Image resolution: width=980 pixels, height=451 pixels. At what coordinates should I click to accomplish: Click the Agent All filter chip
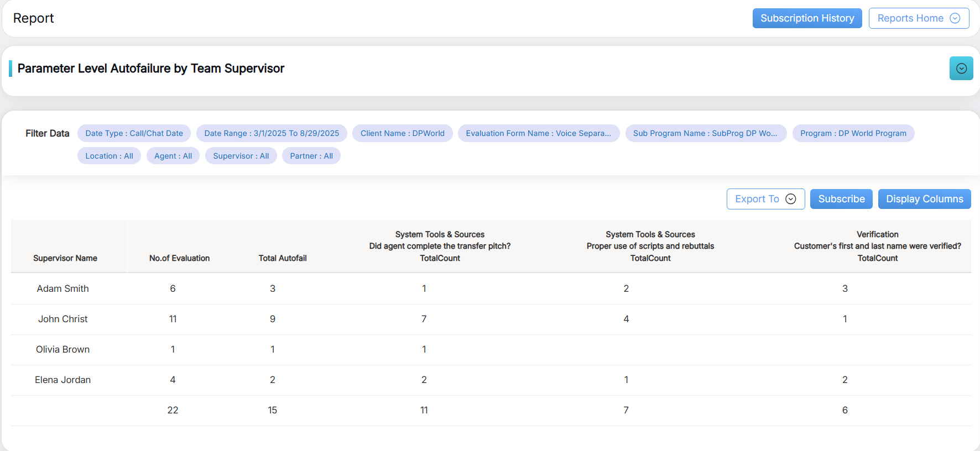coord(173,156)
